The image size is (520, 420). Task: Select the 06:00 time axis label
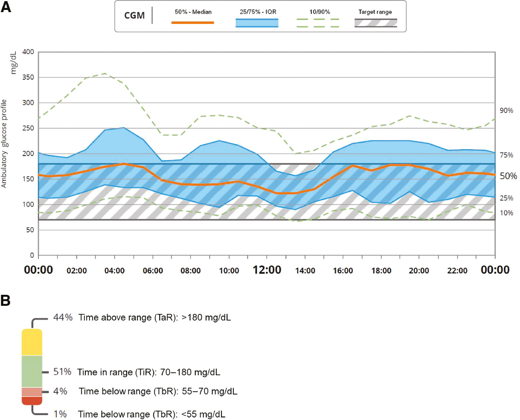tap(153, 271)
